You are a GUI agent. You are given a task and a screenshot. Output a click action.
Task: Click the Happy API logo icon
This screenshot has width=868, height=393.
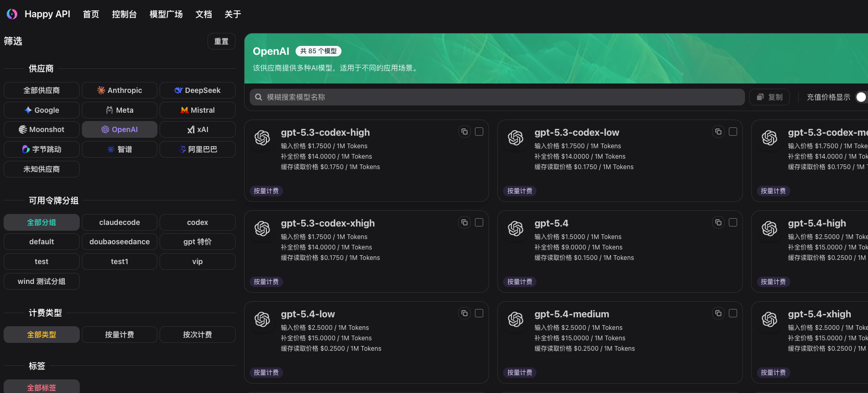(11, 14)
